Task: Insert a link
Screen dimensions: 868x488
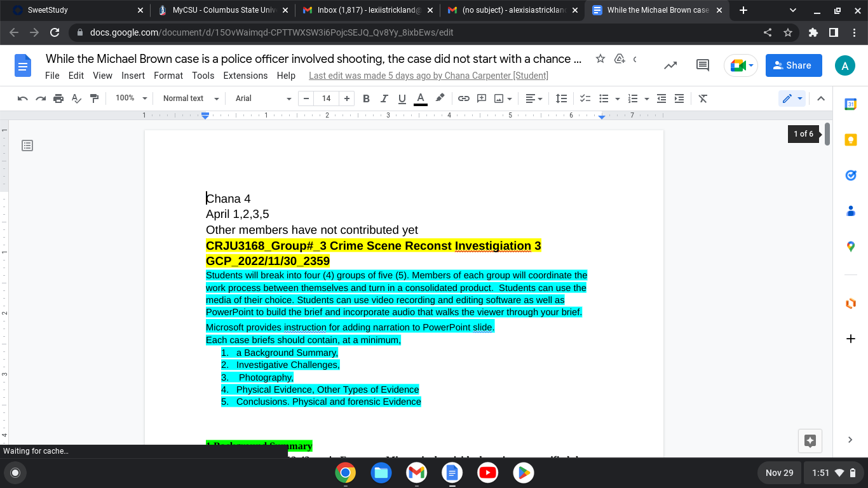Action: click(464, 98)
